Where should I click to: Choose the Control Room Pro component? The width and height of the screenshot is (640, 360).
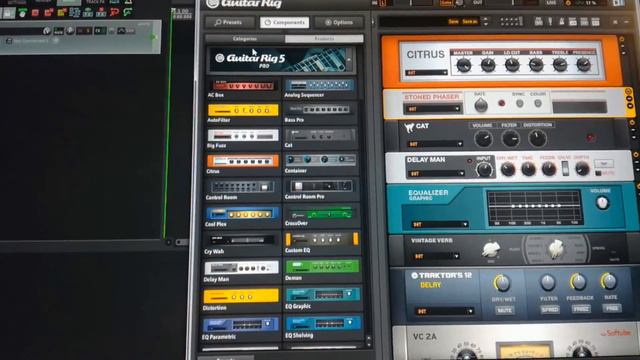(x=321, y=190)
